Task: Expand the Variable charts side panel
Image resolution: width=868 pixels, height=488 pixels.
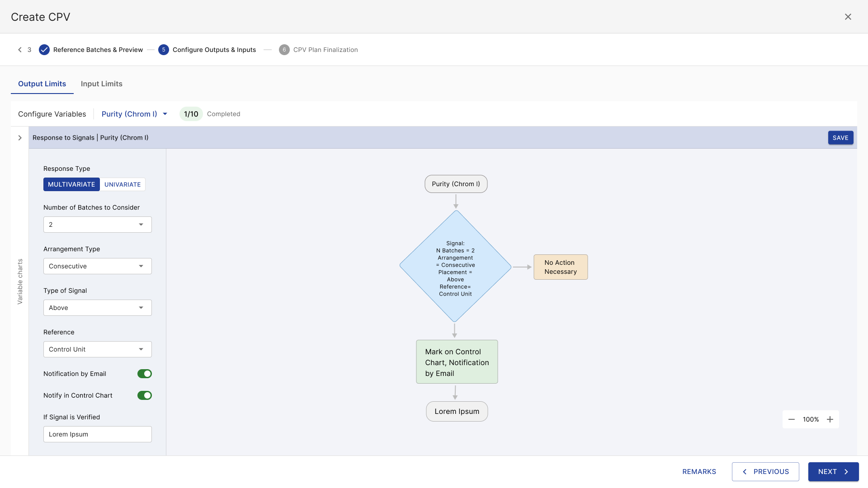Action: coord(20,138)
